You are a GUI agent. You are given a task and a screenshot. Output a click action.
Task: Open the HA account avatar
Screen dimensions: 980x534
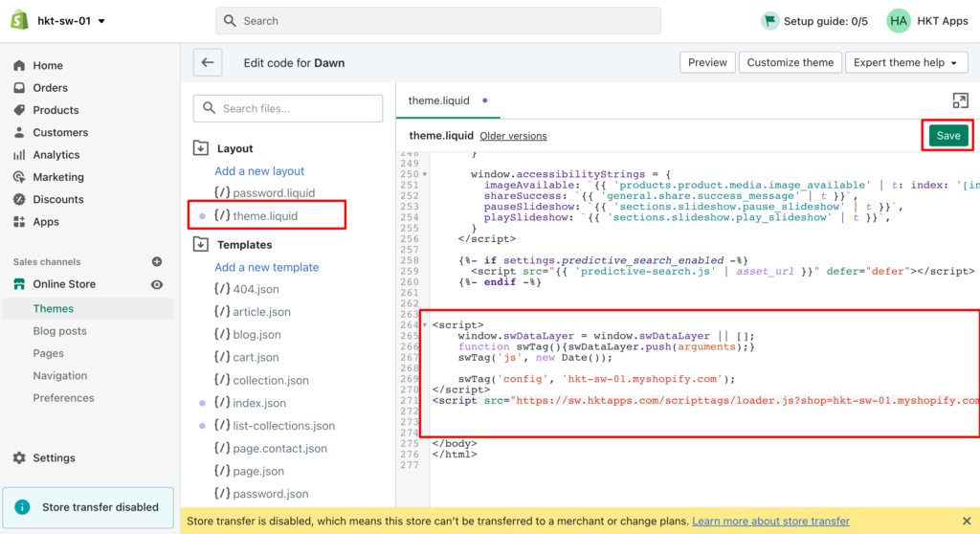tap(898, 21)
